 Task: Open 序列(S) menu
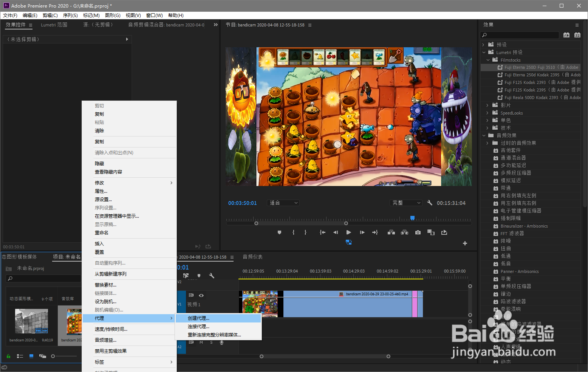(x=70, y=15)
